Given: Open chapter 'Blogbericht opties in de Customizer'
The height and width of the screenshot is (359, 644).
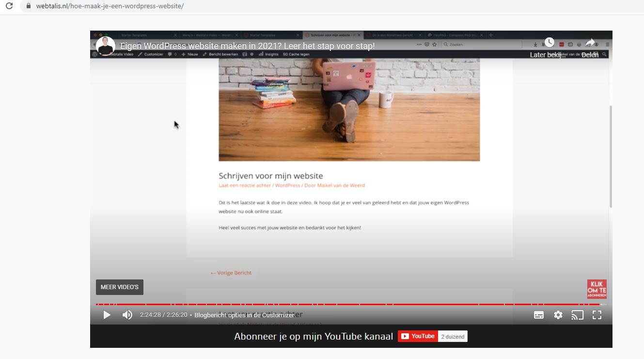Looking at the screenshot, I should pos(244,315).
